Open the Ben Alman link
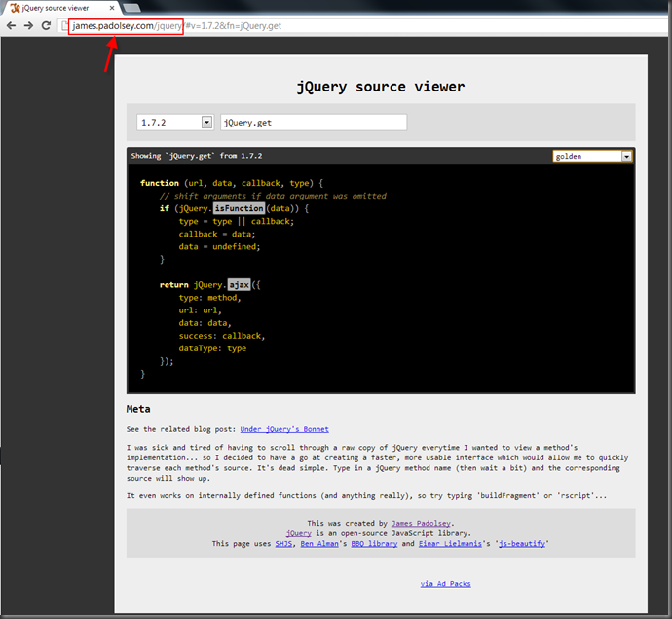Screen dimensions: 672x619 click(319, 544)
